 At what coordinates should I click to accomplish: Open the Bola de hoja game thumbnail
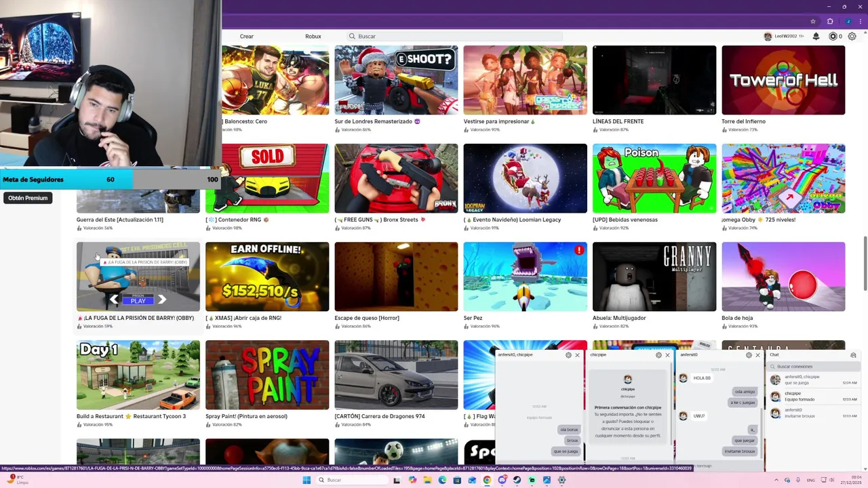[783, 277]
